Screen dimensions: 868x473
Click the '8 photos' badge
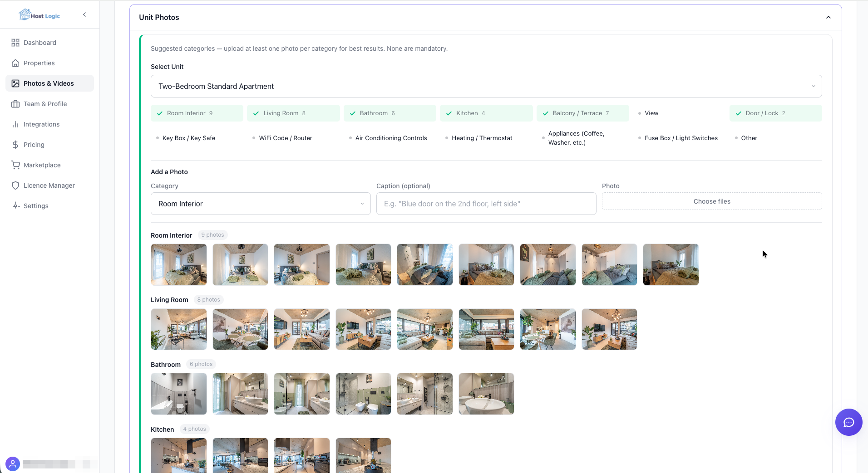(209, 300)
